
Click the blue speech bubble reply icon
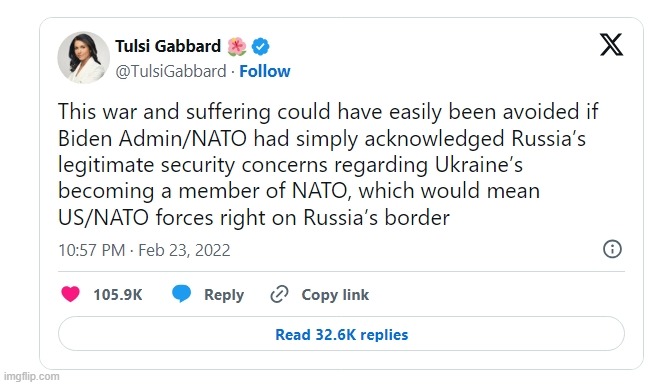pos(182,294)
